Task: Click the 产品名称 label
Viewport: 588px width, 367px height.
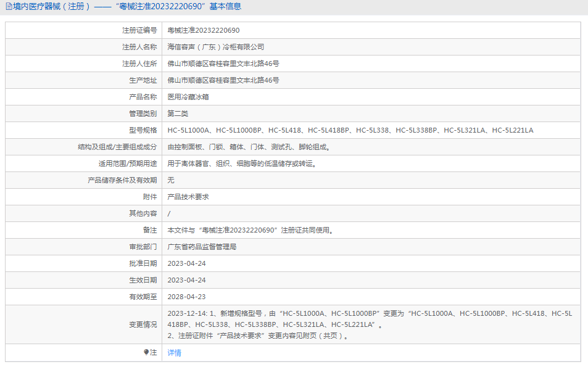Action: pyautogui.click(x=143, y=97)
